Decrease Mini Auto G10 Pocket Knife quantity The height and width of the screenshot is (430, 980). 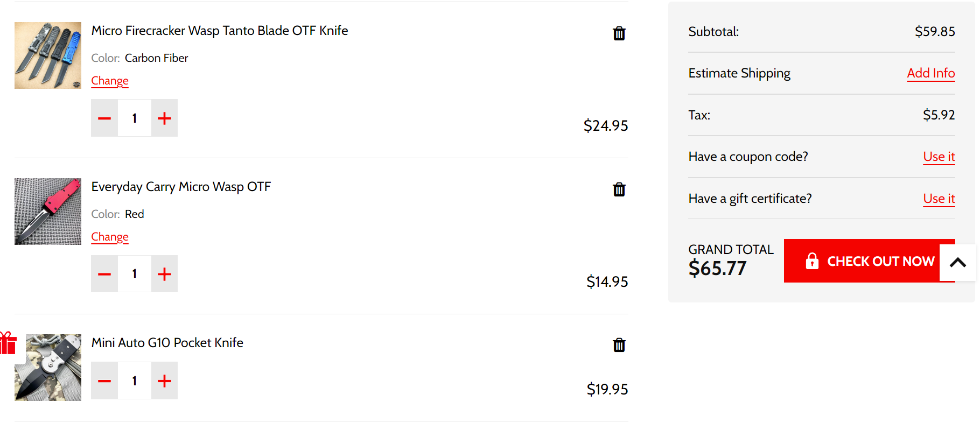pyautogui.click(x=104, y=380)
